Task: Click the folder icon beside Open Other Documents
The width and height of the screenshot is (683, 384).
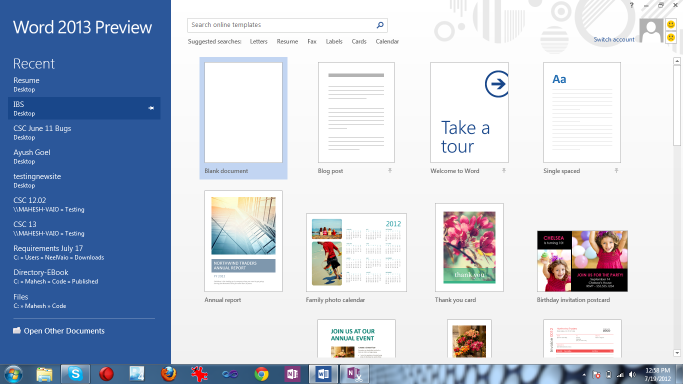Action: point(17,330)
